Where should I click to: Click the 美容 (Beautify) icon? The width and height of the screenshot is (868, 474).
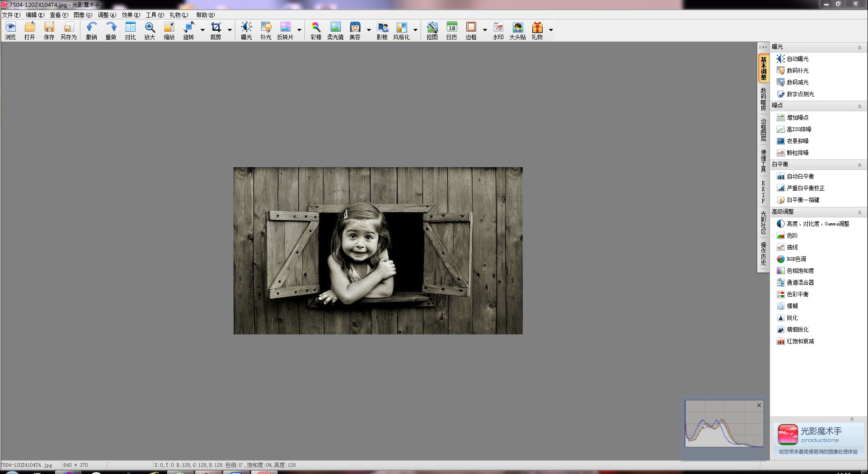click(x=355, y=31)
